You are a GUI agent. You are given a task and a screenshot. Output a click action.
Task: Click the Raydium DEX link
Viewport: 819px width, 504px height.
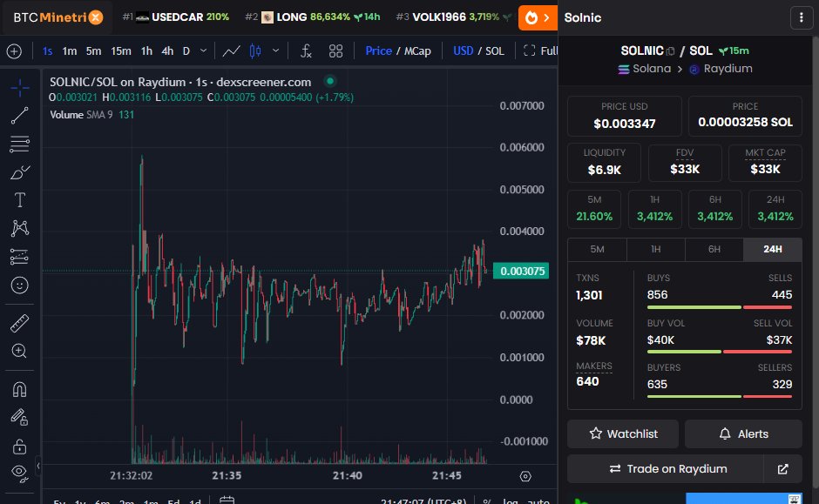pos(721,69)
